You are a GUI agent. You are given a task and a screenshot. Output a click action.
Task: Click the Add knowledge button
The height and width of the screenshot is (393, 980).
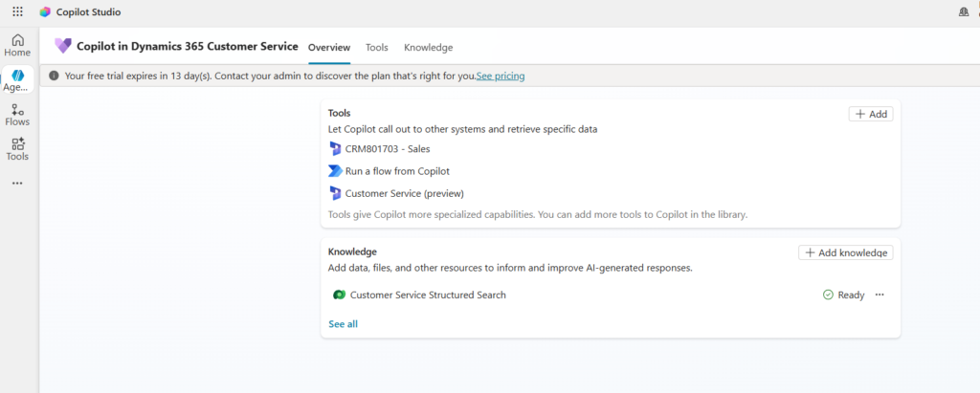pos(845,252)
